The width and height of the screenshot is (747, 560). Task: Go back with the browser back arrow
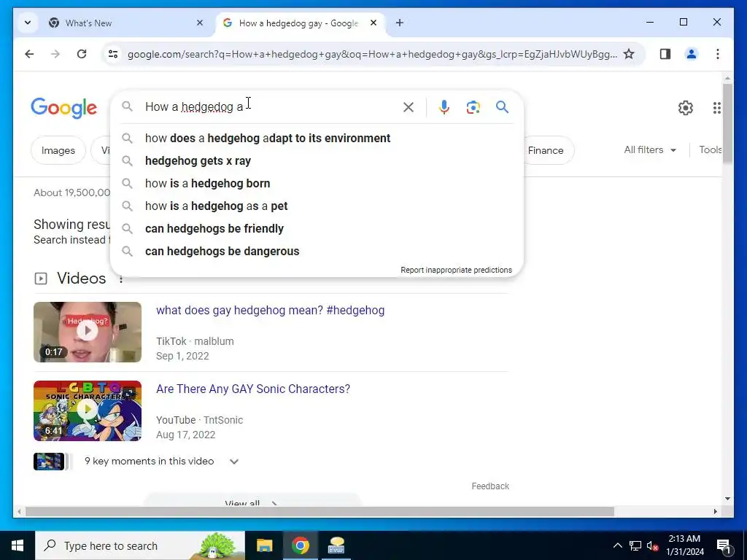pyautogui.click(x=29, y=54)
